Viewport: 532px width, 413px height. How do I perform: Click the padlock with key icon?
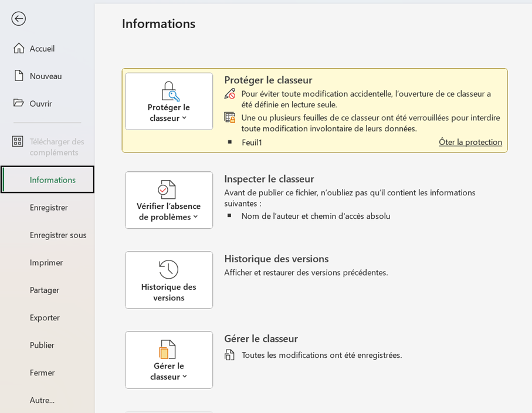170,91
